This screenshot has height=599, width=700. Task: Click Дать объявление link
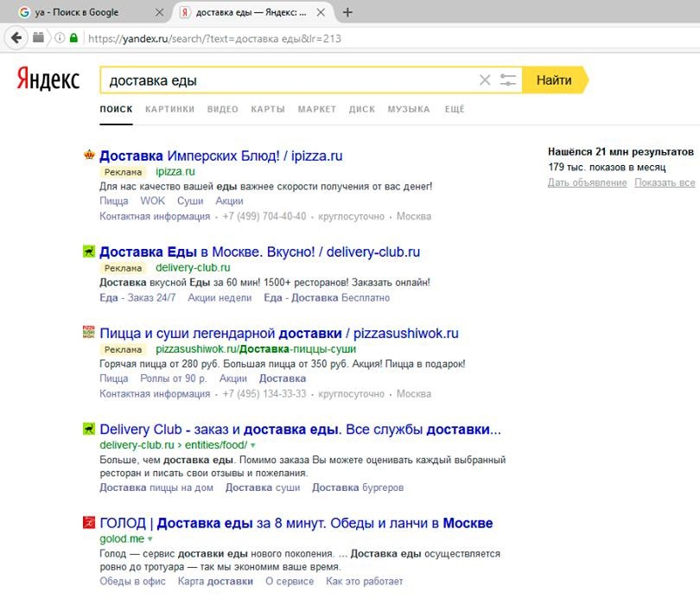tap(588, 182)
